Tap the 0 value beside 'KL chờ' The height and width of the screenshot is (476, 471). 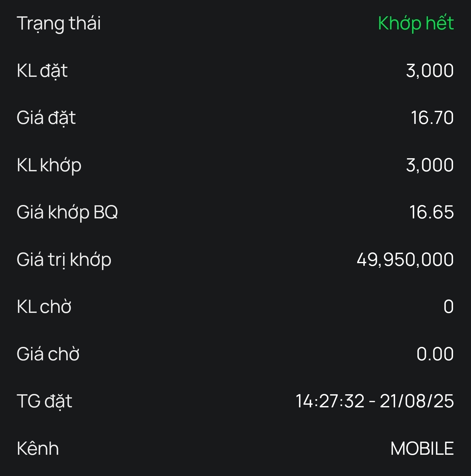coord(448,307)
